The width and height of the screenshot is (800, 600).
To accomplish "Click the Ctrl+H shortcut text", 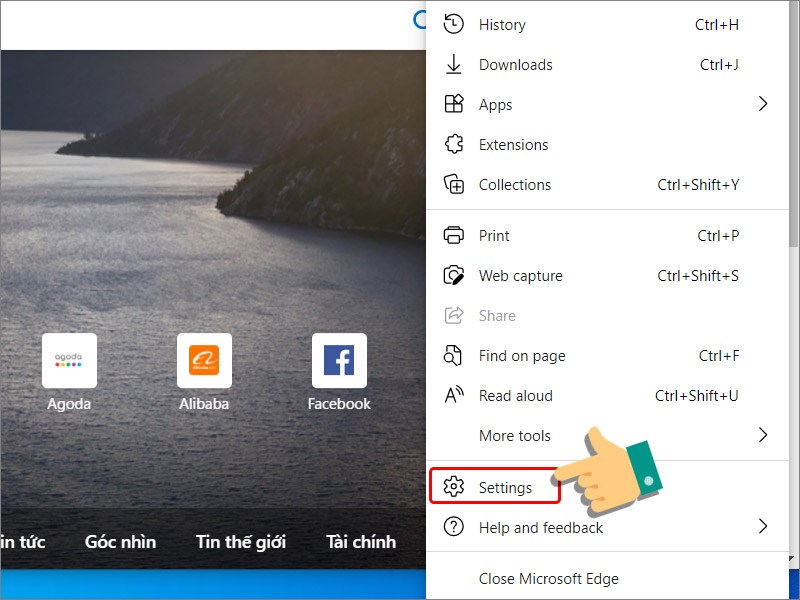I will click(x=717, y=24).
